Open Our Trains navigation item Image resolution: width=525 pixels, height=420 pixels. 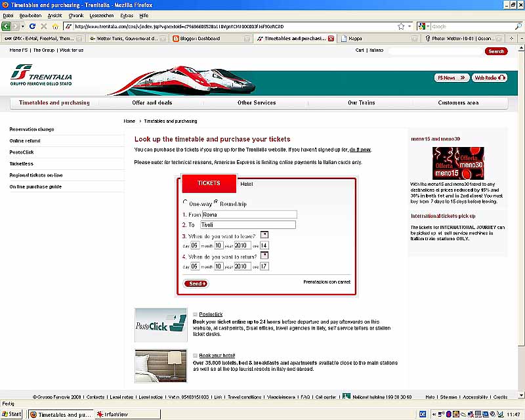(362, 103)
